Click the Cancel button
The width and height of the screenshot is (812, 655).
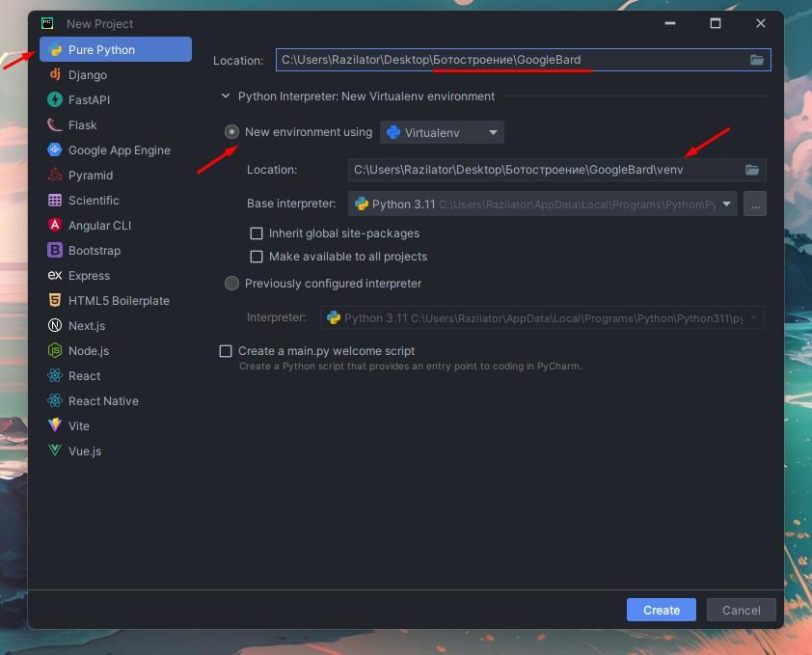click(x=741, y=610)
